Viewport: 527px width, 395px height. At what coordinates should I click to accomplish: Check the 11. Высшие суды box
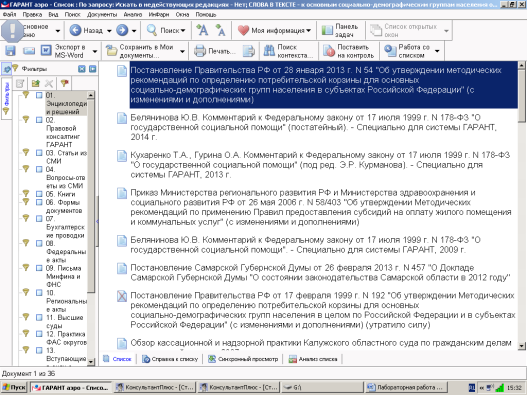39,317
